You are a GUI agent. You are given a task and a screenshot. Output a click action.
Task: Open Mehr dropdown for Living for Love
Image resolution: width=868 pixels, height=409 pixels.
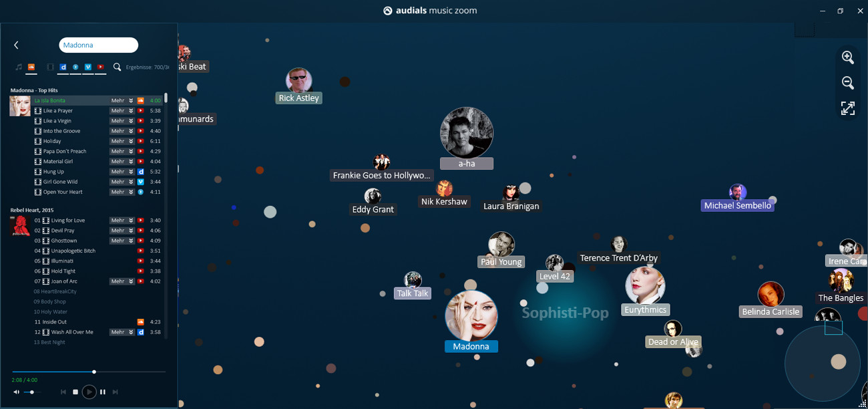point(122,221)
